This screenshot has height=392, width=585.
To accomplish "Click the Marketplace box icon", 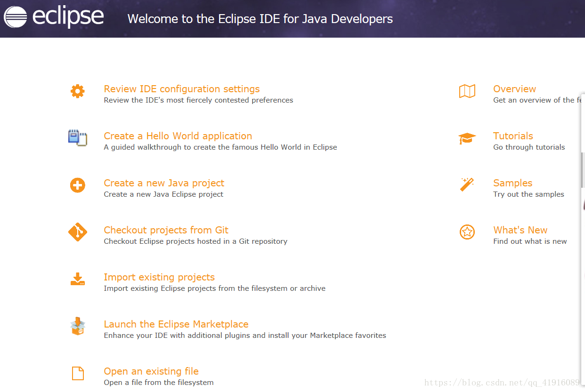I will (x=78, y=326).
